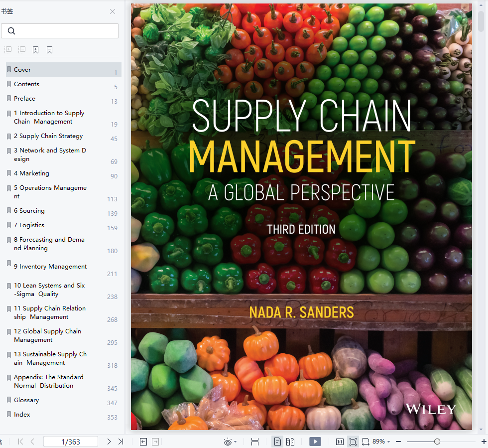Jump to the Glossary bookmark
This screenshot has height=448, width=488.
[64, 400]
